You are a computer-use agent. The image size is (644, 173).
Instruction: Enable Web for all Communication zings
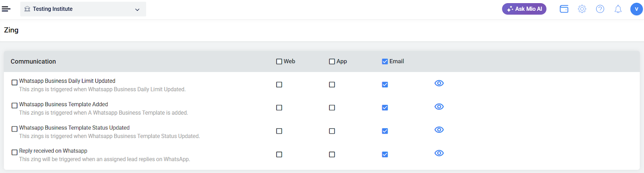(279, 62)
